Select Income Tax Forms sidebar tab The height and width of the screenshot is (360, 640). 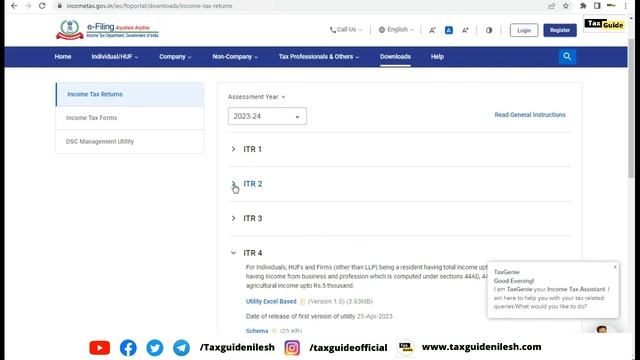point(130,118)
